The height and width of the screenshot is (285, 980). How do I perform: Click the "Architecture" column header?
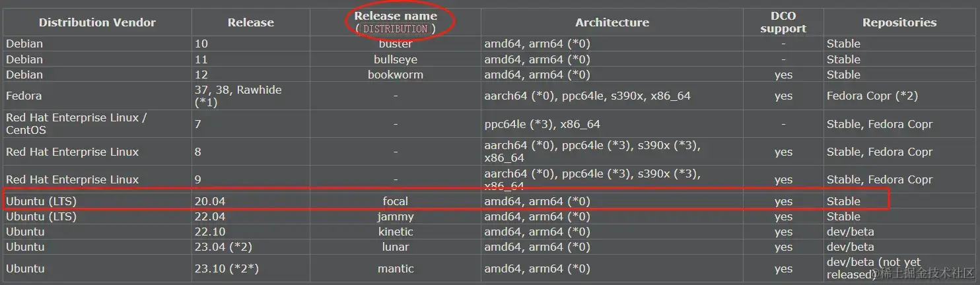pyautogui.click(x=612, y=22)
